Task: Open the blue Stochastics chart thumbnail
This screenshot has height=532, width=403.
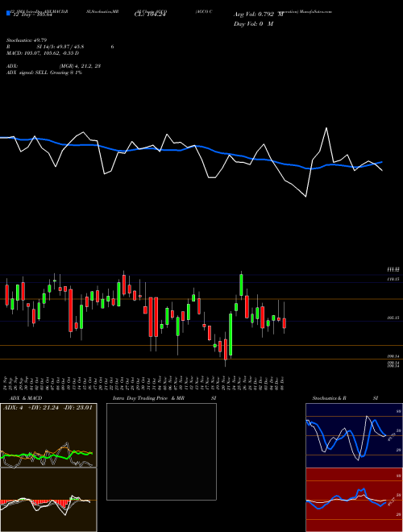Action: point(354,435)
